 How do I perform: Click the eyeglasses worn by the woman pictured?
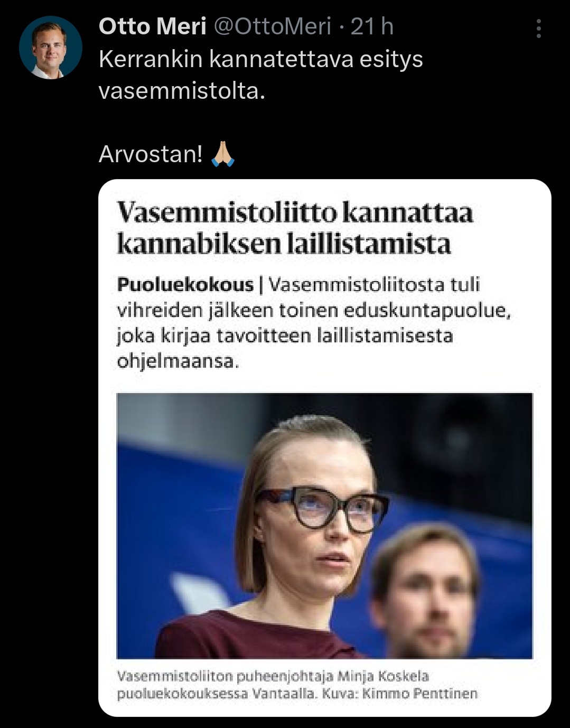[322, 507]
